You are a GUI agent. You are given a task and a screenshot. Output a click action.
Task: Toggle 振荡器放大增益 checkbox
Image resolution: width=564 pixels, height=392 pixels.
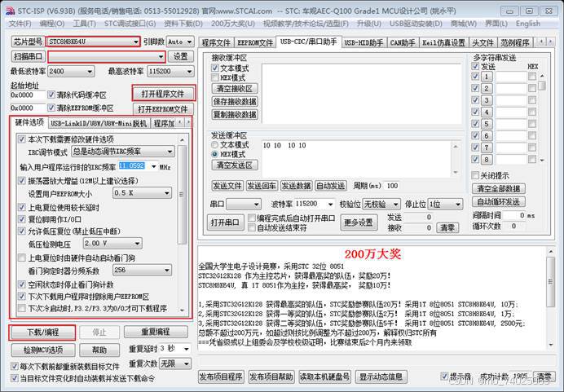click(x=22, y=181)
